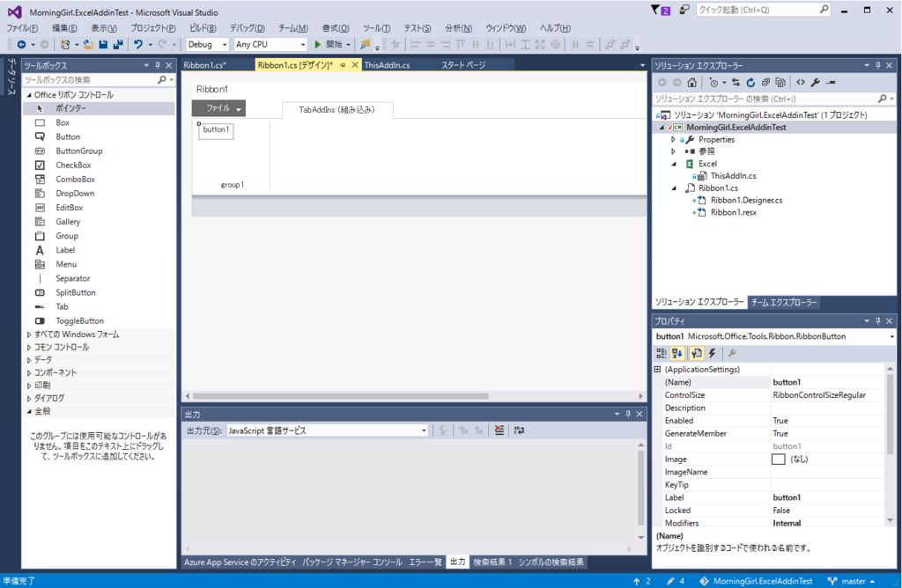Toggle pin on Output panel

(628, 414)
